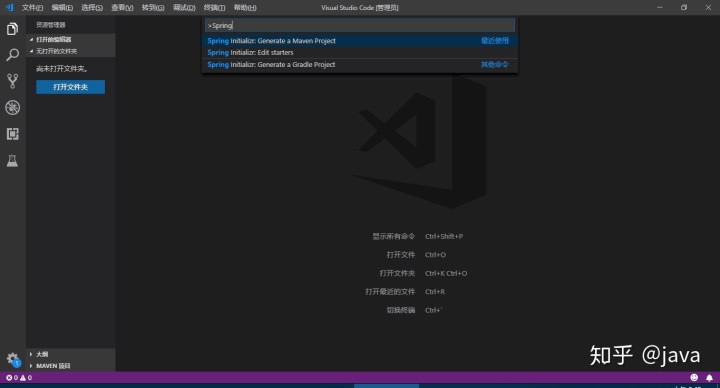
Task: Minimize the Visual Studio Code window
Action: tap(660, 7)
